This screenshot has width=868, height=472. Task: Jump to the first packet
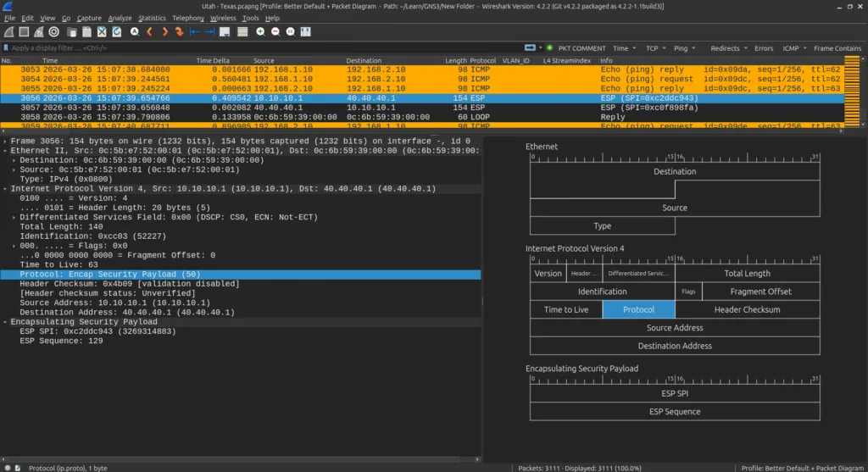pyautogui.click(x=194, y=32)
